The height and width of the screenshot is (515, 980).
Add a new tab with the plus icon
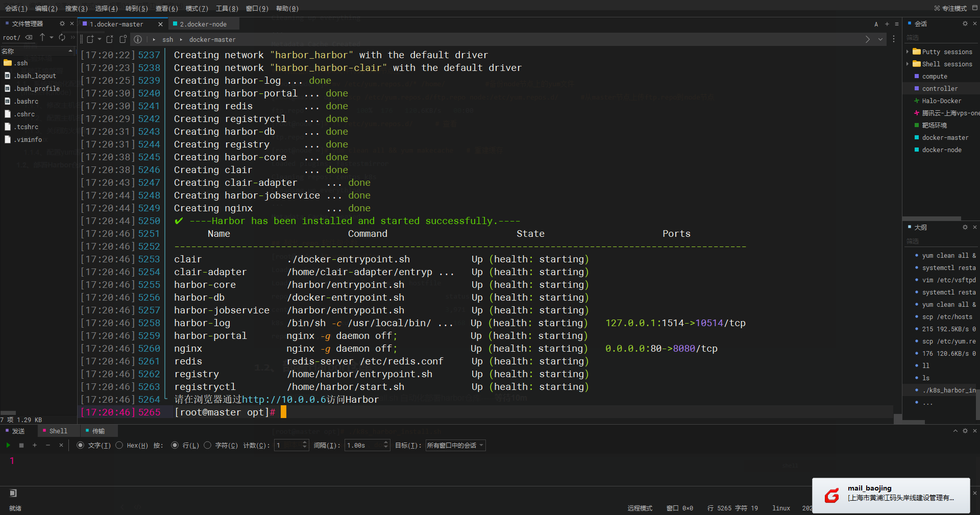click(x=887, y=24)
